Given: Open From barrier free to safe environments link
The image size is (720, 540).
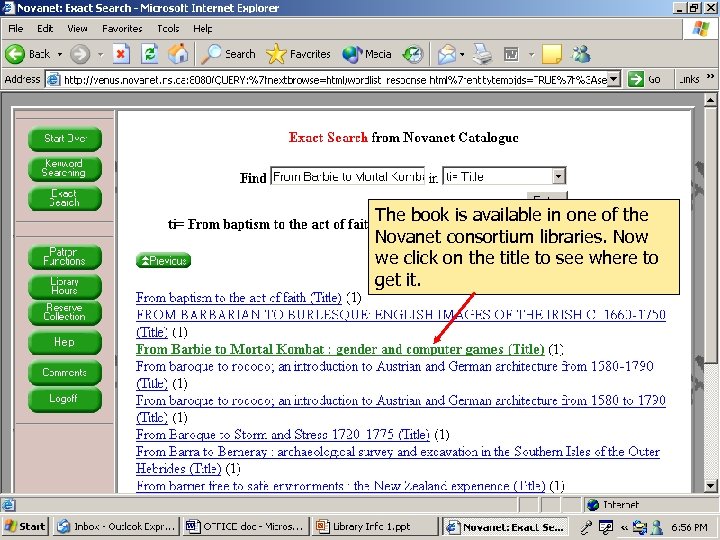Looking at the screenshot, I should tap(341, 486).
